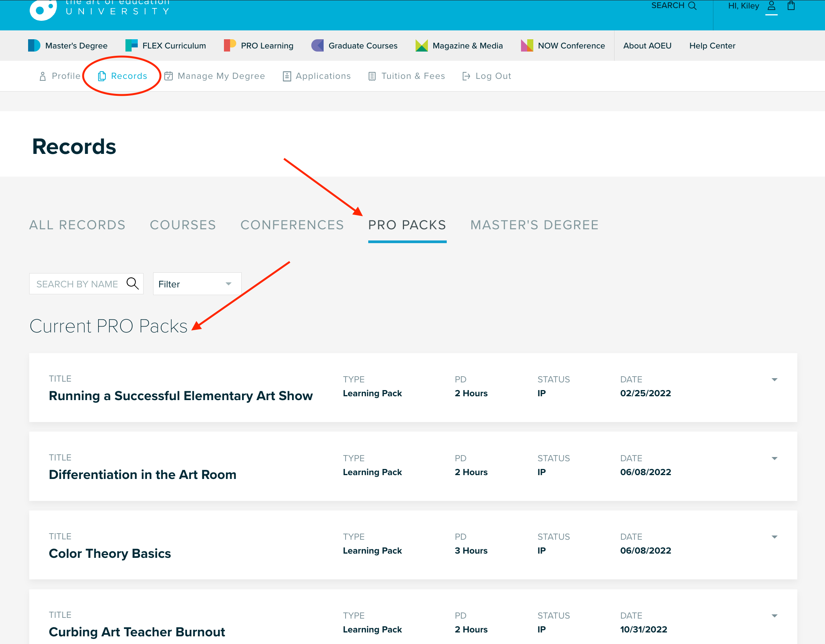
Task: Open NOW Conference page
Action: pyautogui.click(x=571, y=46)
